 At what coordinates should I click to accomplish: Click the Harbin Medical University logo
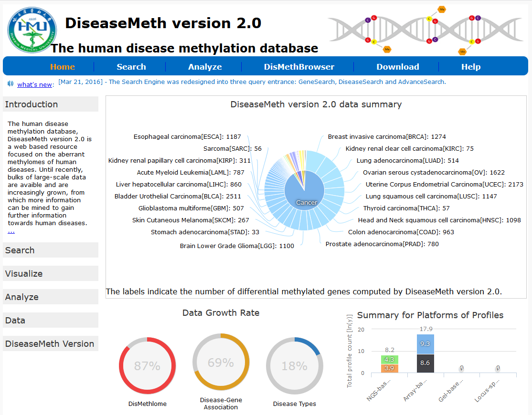click(32, 30)
